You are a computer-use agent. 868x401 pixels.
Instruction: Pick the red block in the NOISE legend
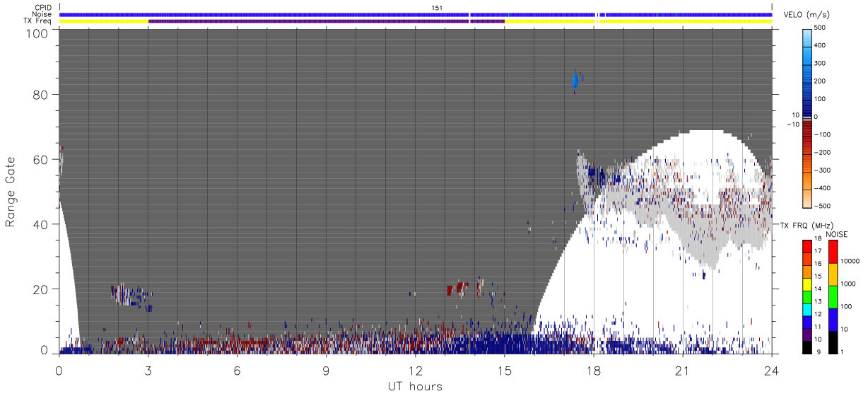pyautogui.click(x=833, y=252)
